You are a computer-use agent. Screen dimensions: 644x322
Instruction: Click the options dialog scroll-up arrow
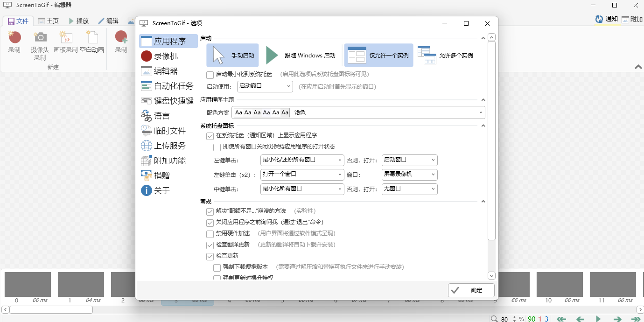point(491,37)
